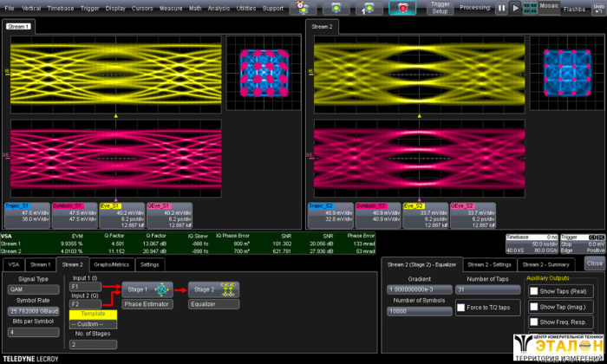Select the Stage 1 Phase Estimator block

tap(146, 289)
